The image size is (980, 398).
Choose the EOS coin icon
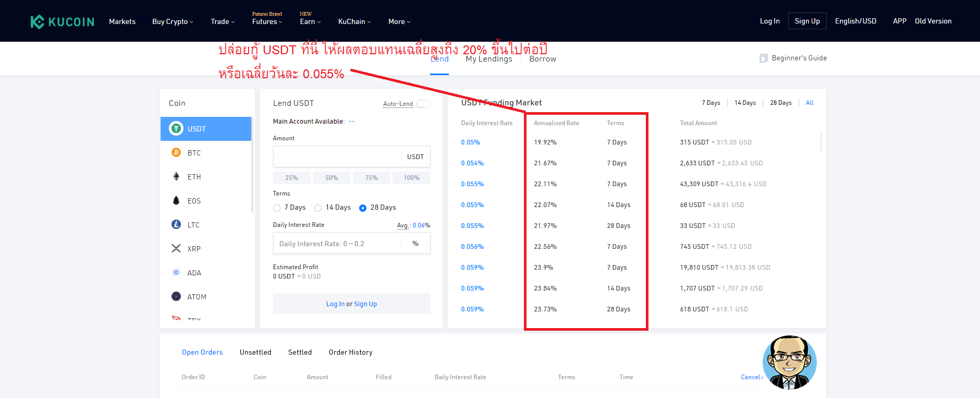coord(176,200)
